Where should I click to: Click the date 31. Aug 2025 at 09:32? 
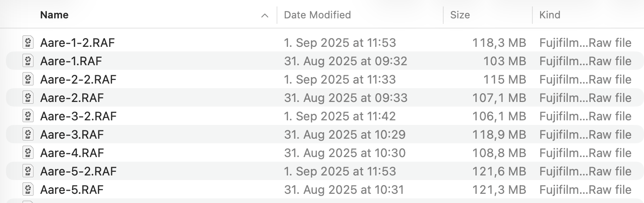coord(345,61)
